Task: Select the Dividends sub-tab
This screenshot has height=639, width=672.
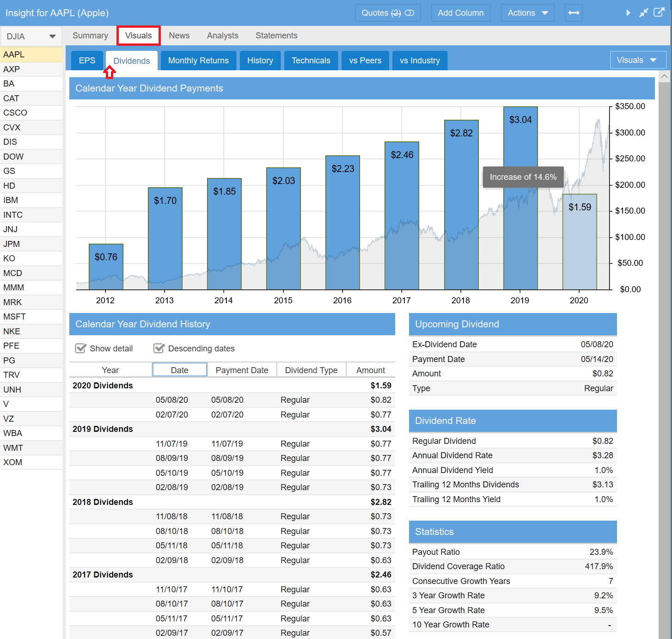Action: click(x=132, y=61)
